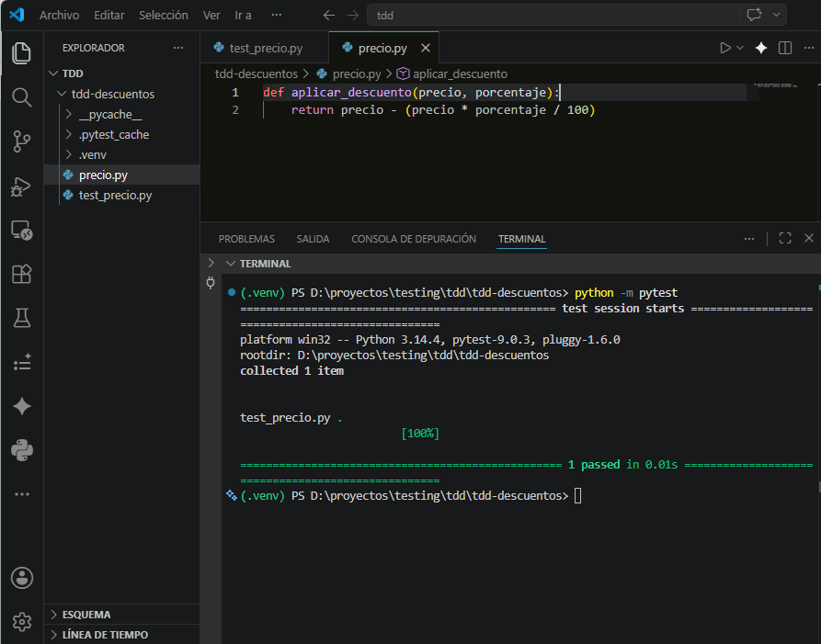Select the TERMINAL panel tab
The width and height of the screenshot is (821, 644).
pos(522,239)
